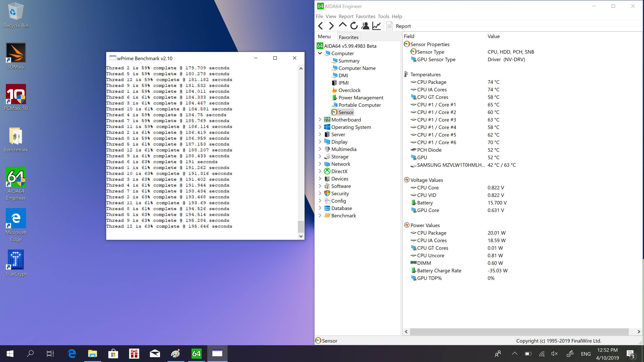This screenshot has width=644, height=362.
Task: Open the TrueCrypt desktop shortcut
Action: pos(16,264)
